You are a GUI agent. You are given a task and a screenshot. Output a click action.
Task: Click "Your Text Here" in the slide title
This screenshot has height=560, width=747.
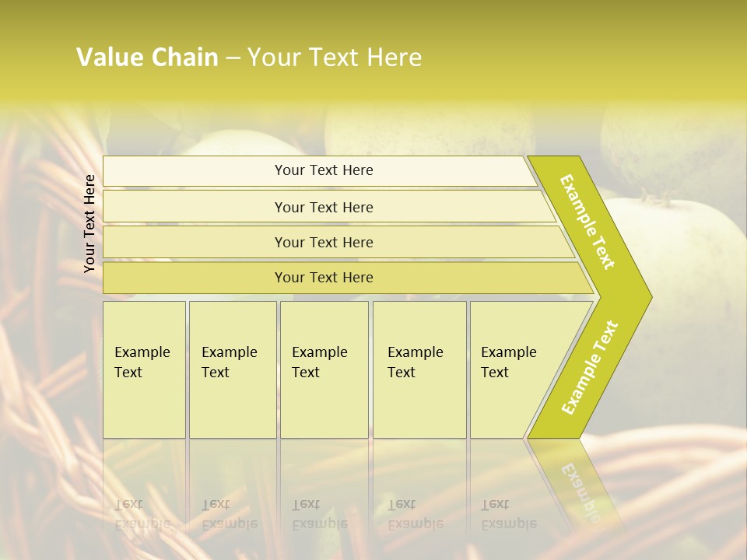(x=335, y=58)
